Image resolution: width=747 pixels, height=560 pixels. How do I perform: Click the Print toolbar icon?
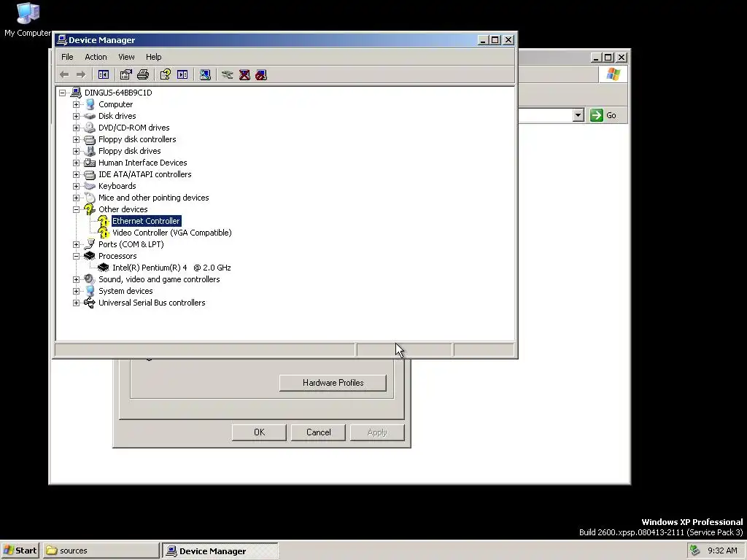pyautogui.click(x=143, y=75)
